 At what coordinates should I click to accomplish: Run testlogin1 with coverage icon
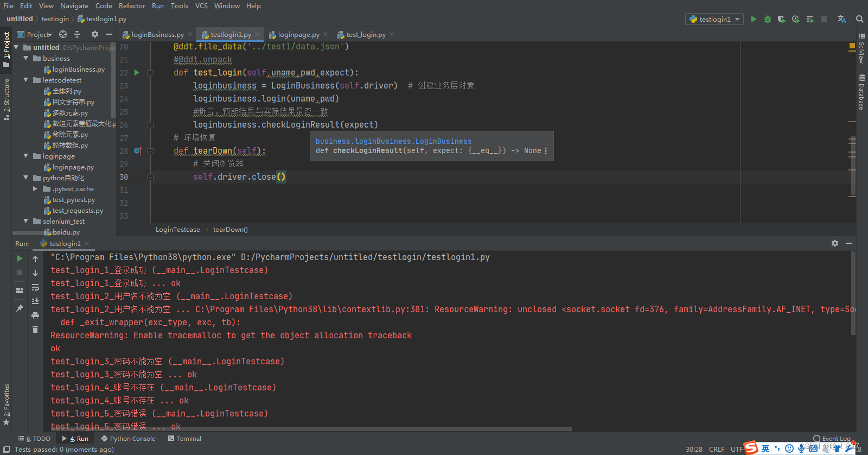coord(781,19)
